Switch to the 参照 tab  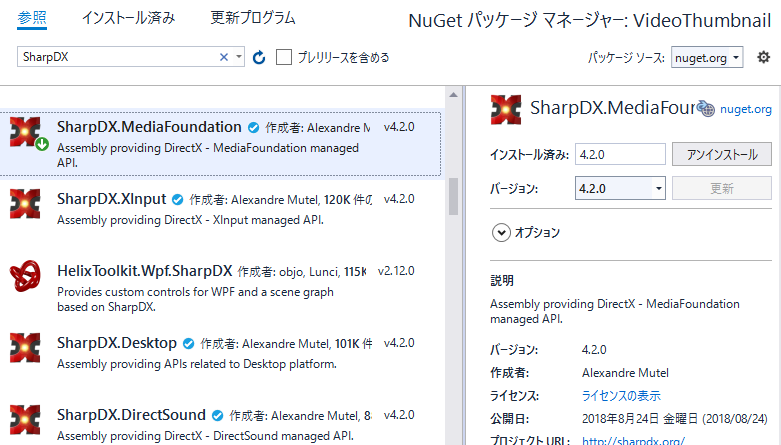click(32, 18)
